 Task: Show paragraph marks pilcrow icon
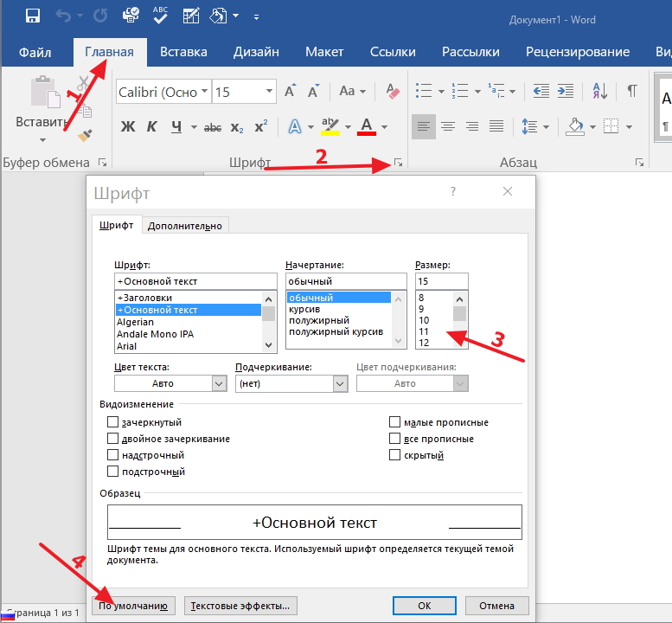point(632,91)
